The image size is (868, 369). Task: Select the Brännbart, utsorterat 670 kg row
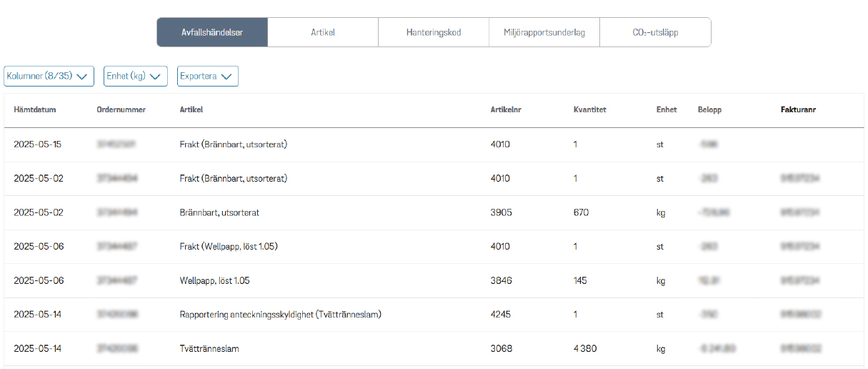[219, 213]
